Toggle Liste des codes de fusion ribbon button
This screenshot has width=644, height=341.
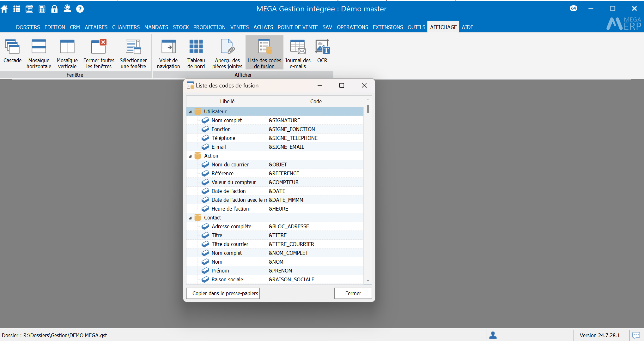[x=264, y=53]
